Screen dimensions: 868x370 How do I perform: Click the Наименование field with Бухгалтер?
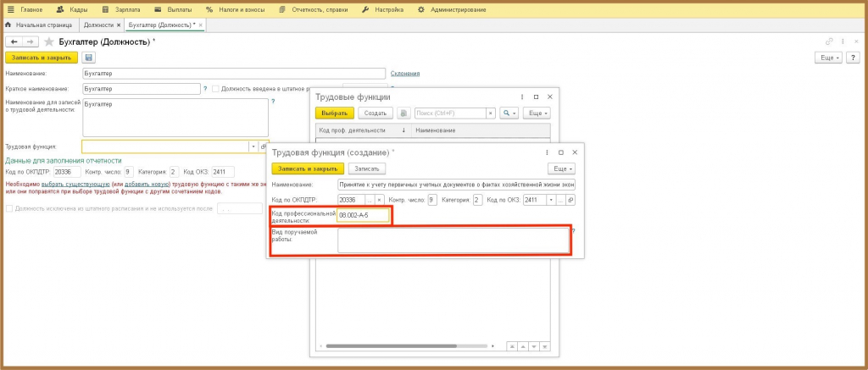[x=233, y=74]
